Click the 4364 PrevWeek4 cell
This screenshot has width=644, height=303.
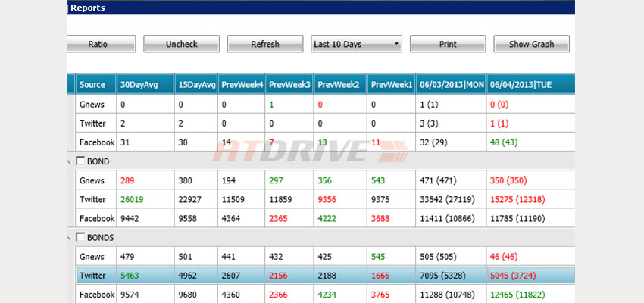point(242,218)
